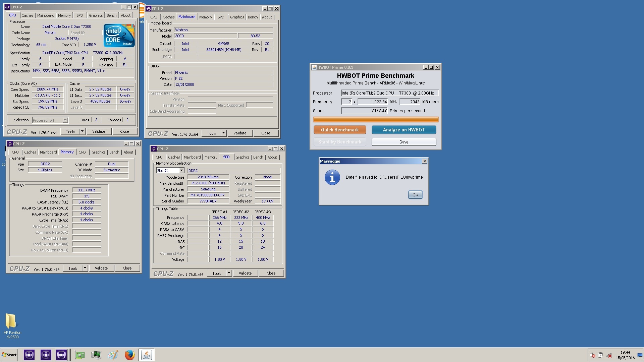Click OK in Messaggio dialog
644x362 pixels.
coord(415,195)
